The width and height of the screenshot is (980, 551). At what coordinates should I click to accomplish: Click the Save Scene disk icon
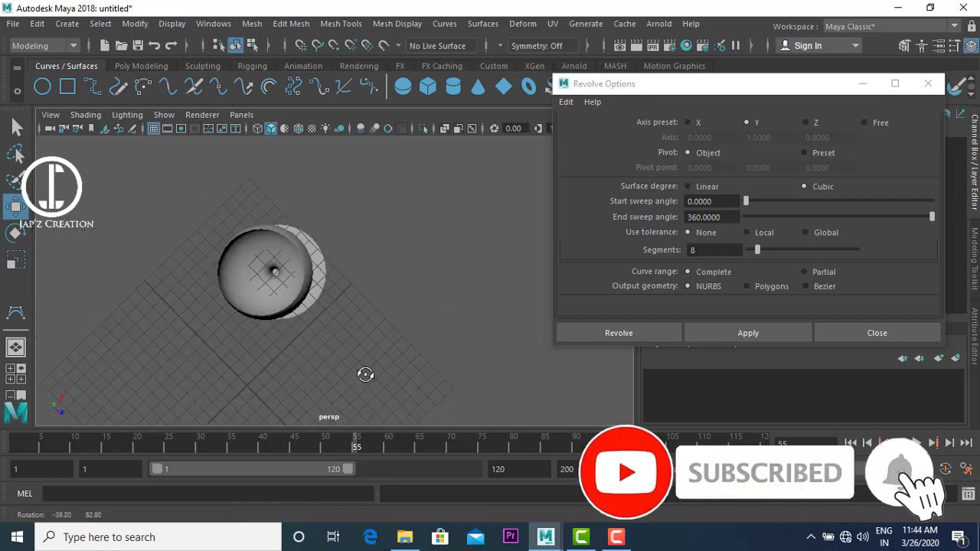click(x=138, y=46)
